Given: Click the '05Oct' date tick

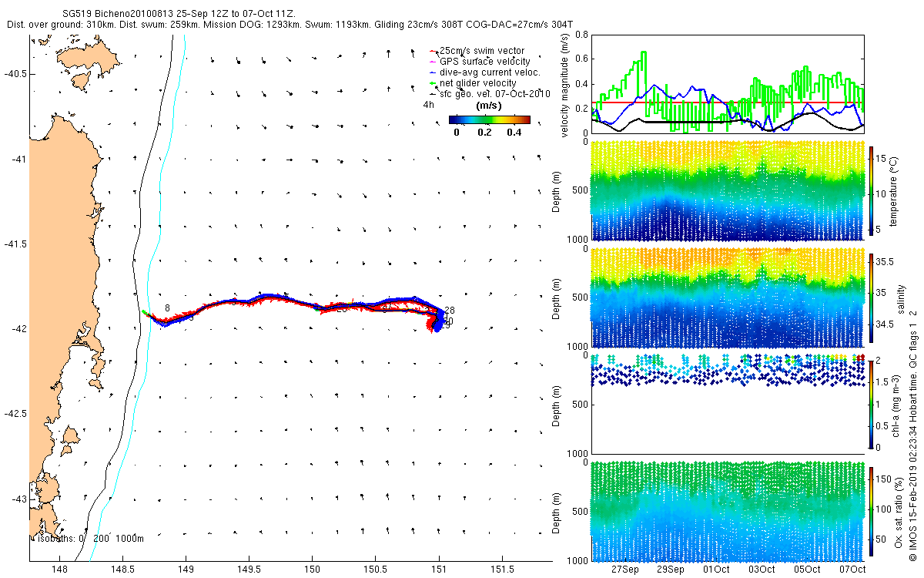Looking at the screenshot, I should [x=807, y=570].
